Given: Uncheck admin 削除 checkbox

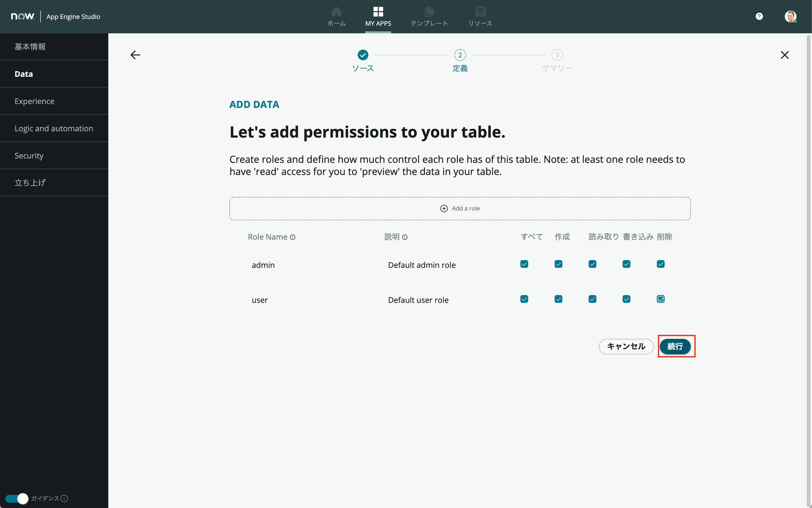Looking at the screenshot, I should pyautogui.click(x=661, y=264).
